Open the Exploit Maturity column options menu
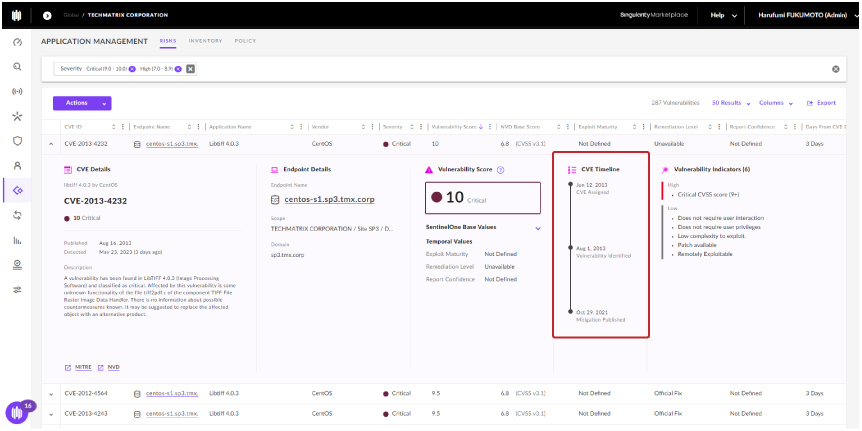 pos(643,127)
